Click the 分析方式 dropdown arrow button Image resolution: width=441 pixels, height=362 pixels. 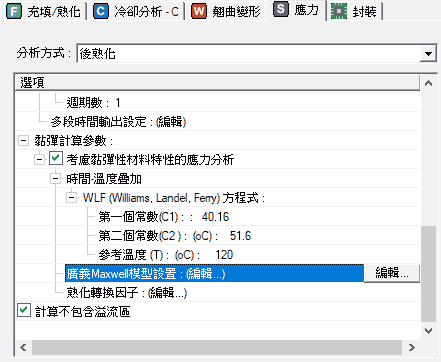tap(428, 53)
